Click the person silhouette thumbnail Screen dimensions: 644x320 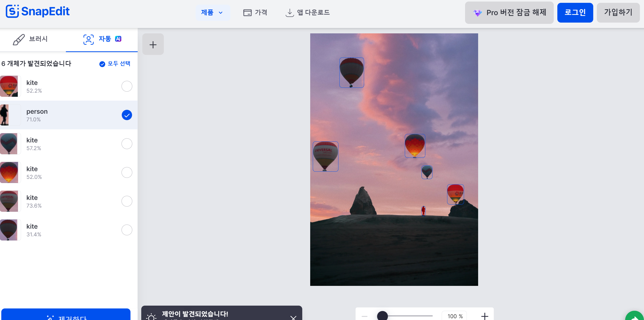10,115
